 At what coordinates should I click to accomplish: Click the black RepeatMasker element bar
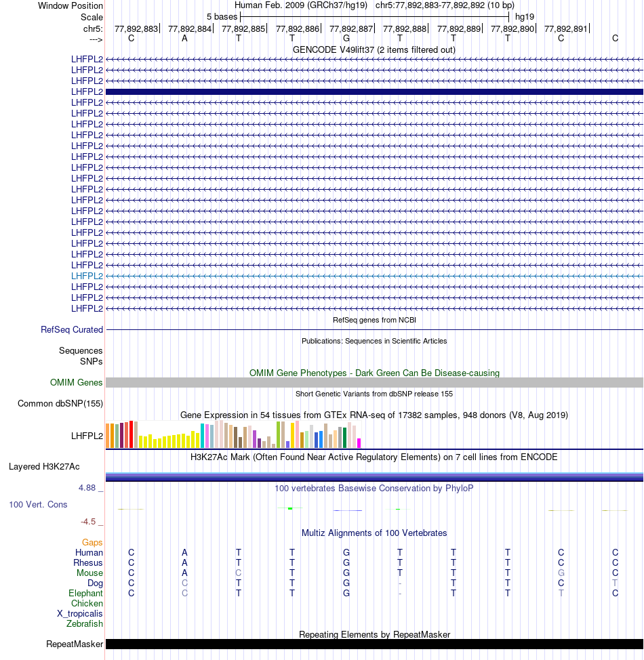[374, 644]
